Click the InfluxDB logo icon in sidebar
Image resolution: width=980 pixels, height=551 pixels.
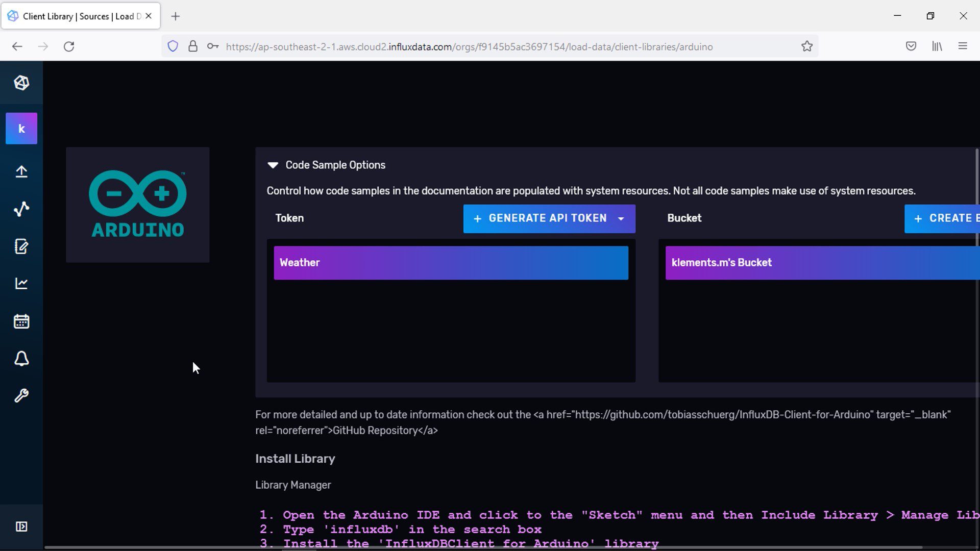coord(21,83)
